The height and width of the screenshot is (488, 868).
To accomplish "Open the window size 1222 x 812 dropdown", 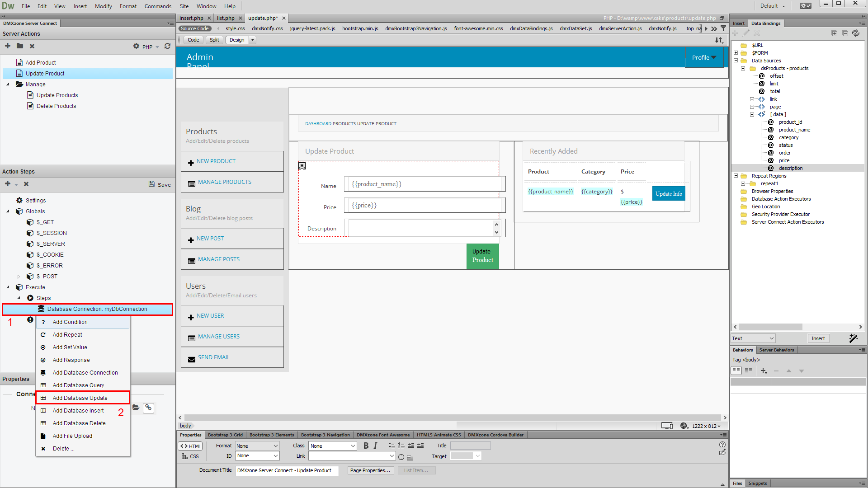I will pos(706,426).
